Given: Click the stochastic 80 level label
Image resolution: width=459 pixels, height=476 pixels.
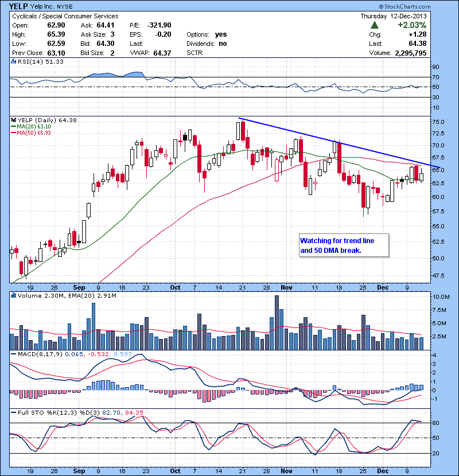Looking at the screenshot, I should pyautogui.click(x=435, y=423).
